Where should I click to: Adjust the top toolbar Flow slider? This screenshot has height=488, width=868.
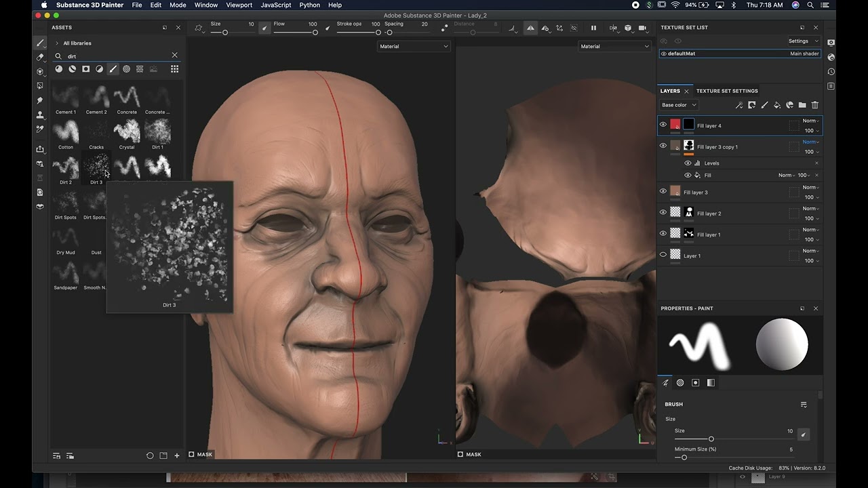pyautogui.click(x=294, y=33)
